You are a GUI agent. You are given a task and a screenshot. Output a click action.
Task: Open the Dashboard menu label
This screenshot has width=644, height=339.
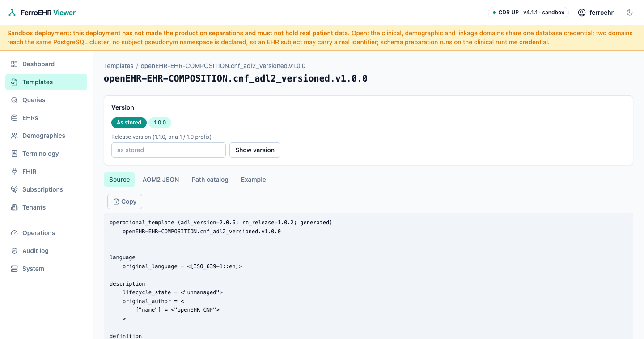tap(38, 64)
